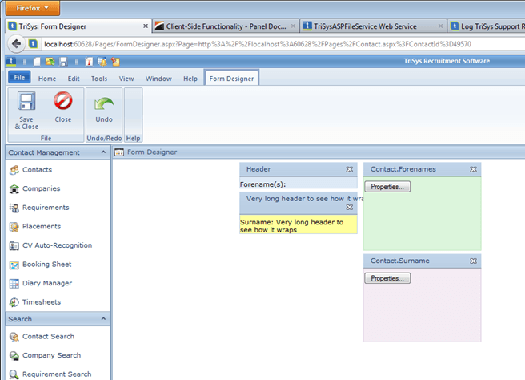The height and width of the screenshot is (380, 525).
Task: Close the TriSysASPFileService browser tab
Action: click(x=441, y=26)
